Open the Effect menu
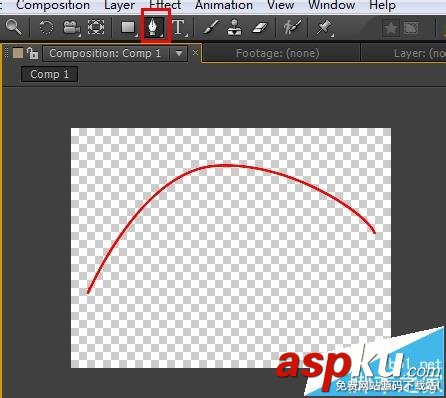This screenshot has height=398, width=446. tap(165, 5)
